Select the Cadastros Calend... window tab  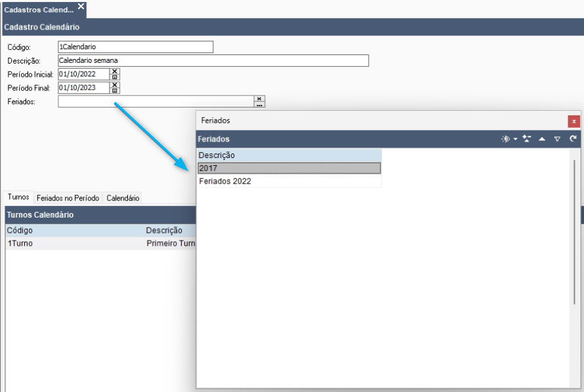click(x=39, y=10)
